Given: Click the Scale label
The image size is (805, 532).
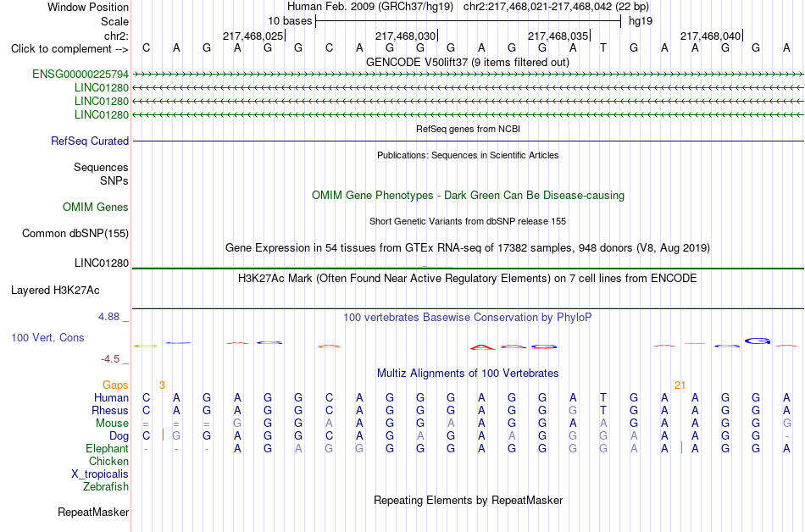Looking at the screenshot, I should pos(114,22).
